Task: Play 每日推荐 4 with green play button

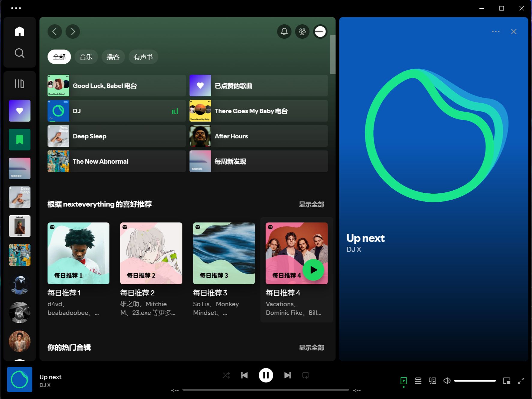Action: pos(313,270)
